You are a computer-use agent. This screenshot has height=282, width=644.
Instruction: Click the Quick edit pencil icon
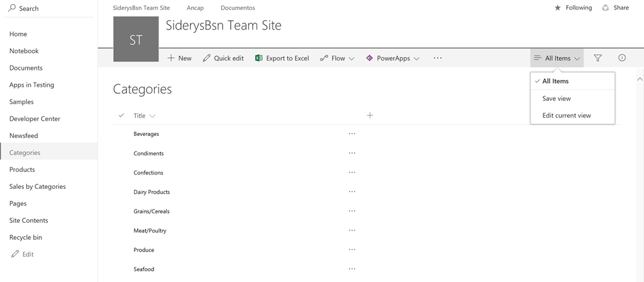[x=206, y=58]
